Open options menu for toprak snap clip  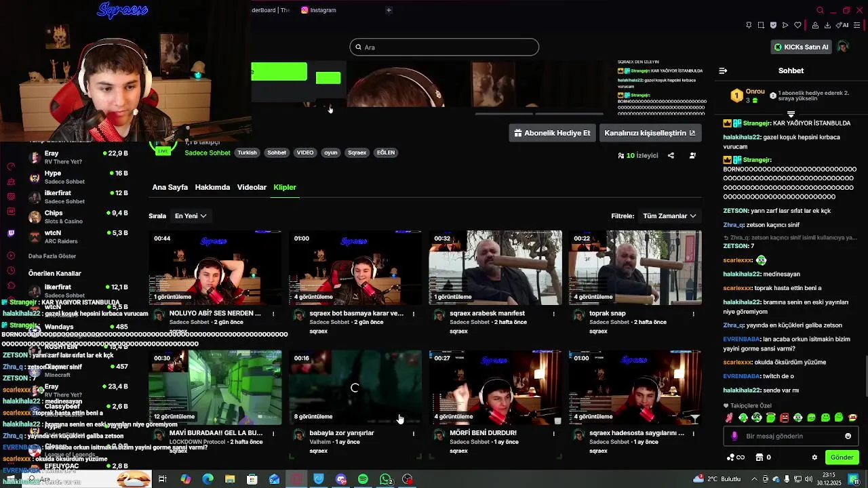[693, 314]
